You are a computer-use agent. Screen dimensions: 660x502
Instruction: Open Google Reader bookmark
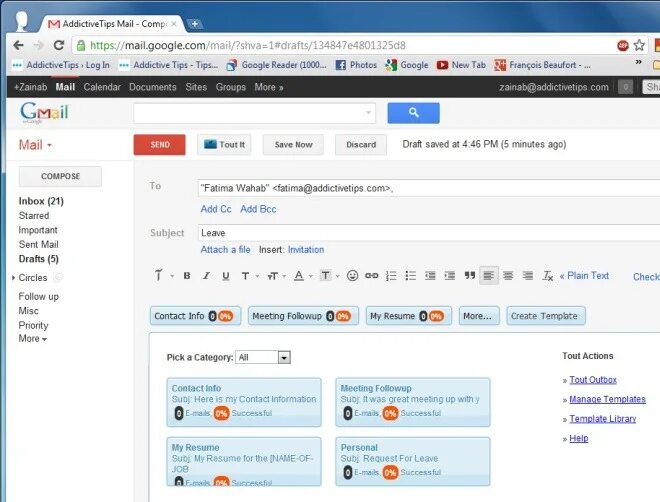click(277, 65)
